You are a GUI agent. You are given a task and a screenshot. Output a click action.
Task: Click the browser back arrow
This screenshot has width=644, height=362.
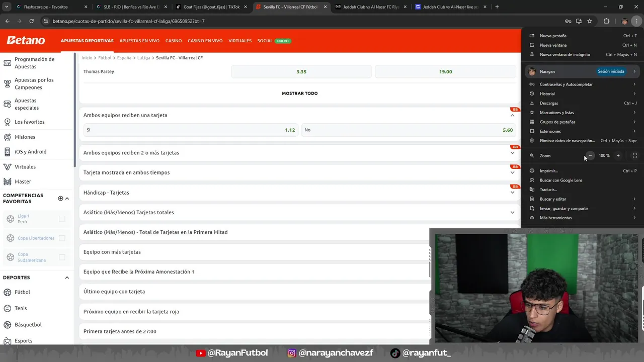(x=7, y=21)
